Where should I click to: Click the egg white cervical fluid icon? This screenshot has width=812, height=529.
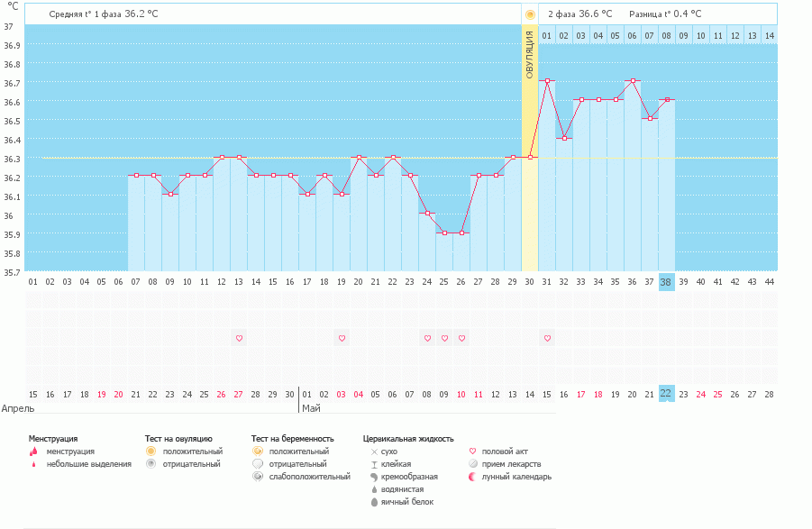point(374,502)
